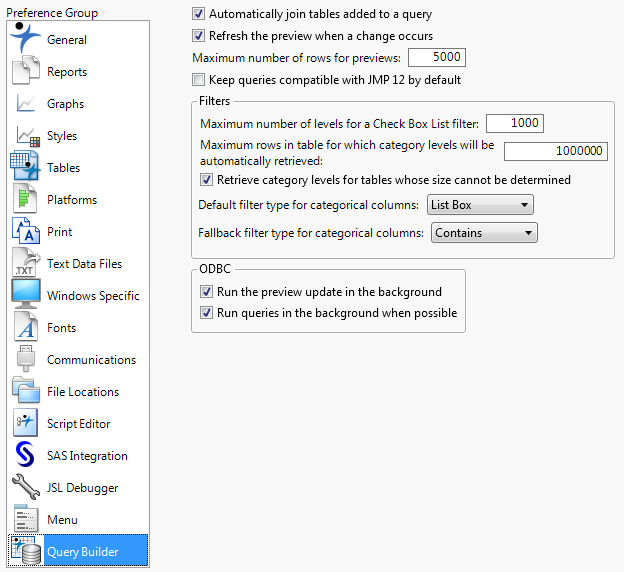Select the highlighted Query Builder label
624x572 pixels.
coord(82,552)
